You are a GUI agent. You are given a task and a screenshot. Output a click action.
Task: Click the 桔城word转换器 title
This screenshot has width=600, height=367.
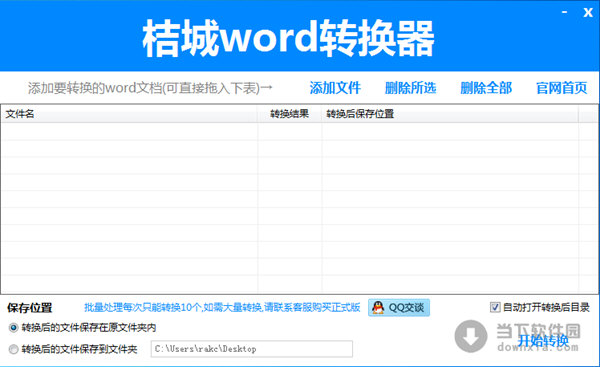[289, 38]
